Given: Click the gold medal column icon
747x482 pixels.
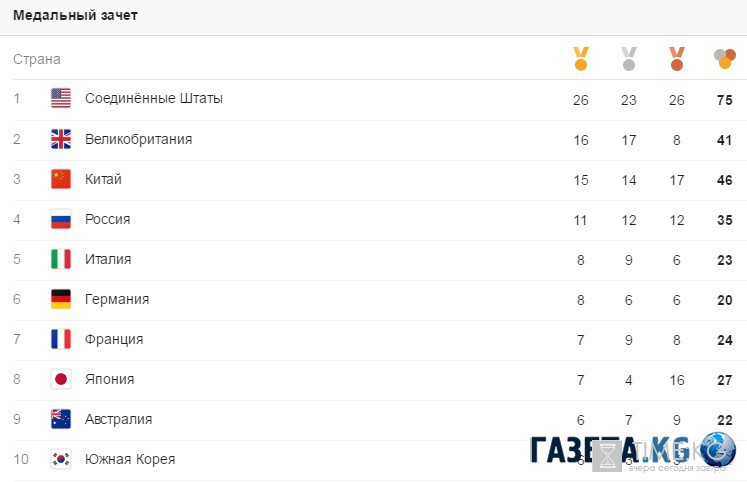Looking at the screenshot, I should 580,59.
